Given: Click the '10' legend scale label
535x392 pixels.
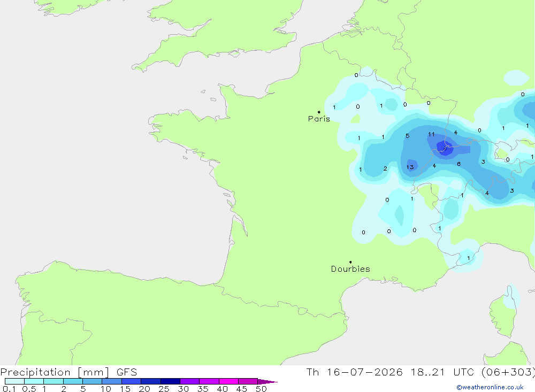Looking at the screenshot, I should (x=106, y=389).
